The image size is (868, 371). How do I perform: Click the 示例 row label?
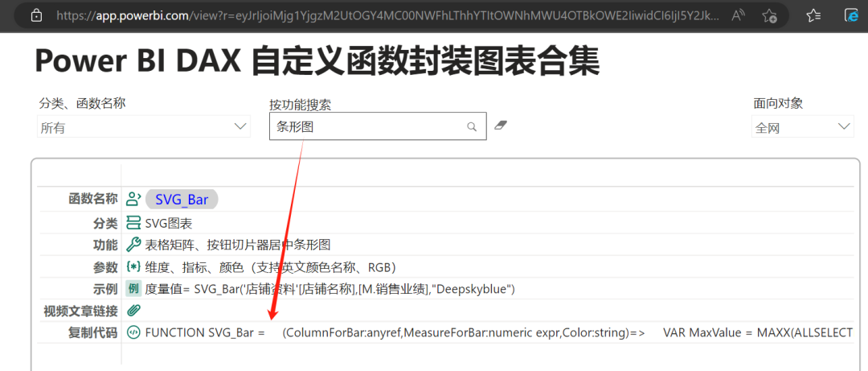(105, 289)
